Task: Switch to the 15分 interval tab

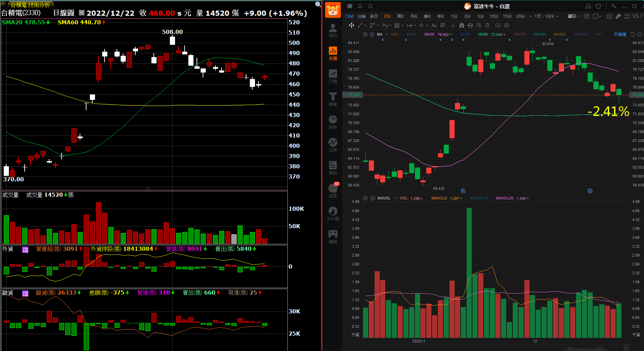Action: (x=507, y=16)
